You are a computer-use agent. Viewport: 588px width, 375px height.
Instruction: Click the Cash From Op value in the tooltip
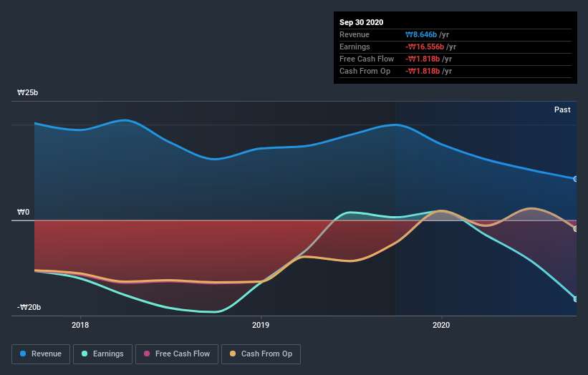pos(423,71)
